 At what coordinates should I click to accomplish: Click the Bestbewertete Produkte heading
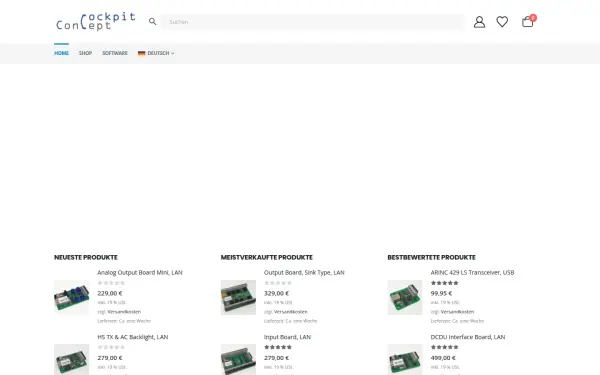click(x=432, y=258)
